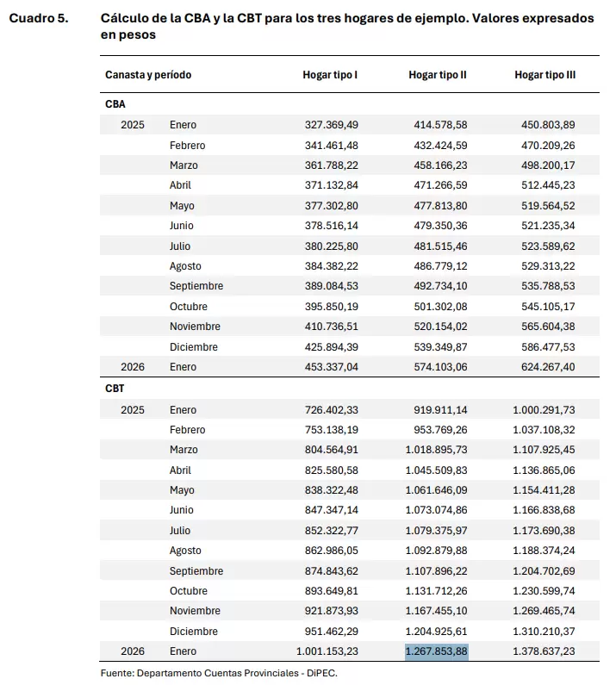Click the Canasta y período header

point(148,75)
